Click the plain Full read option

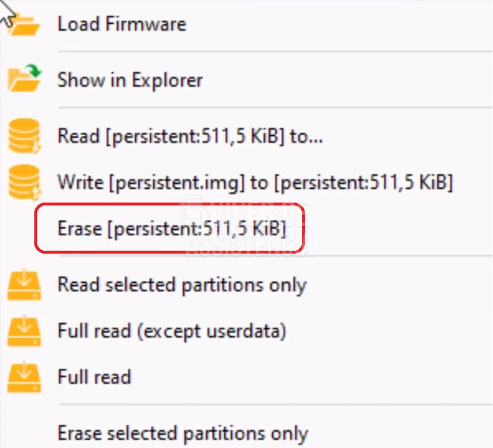pyautogui.click(x=95, y=377)
